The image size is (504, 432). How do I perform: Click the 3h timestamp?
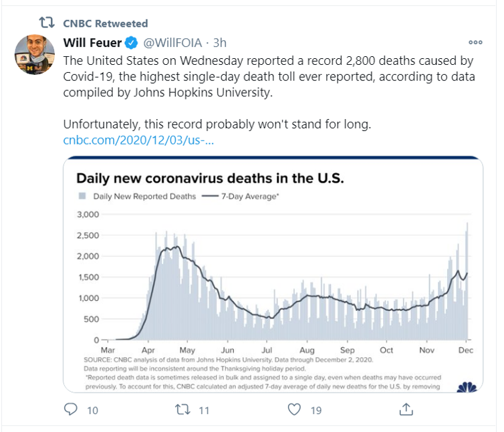[x=219, y=43]
